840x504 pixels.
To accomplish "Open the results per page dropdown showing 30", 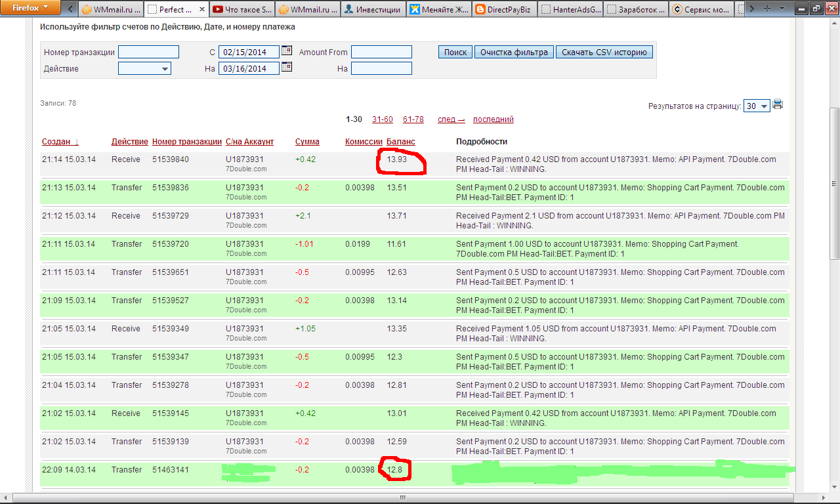I will pos(757,106).
